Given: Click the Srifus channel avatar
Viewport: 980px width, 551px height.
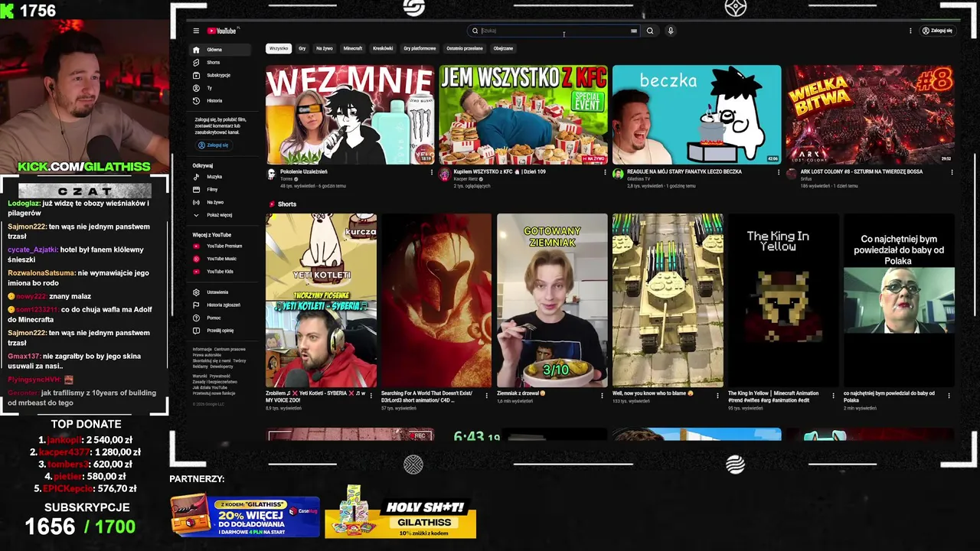Looking at the screenshot, I should [792, 174].
